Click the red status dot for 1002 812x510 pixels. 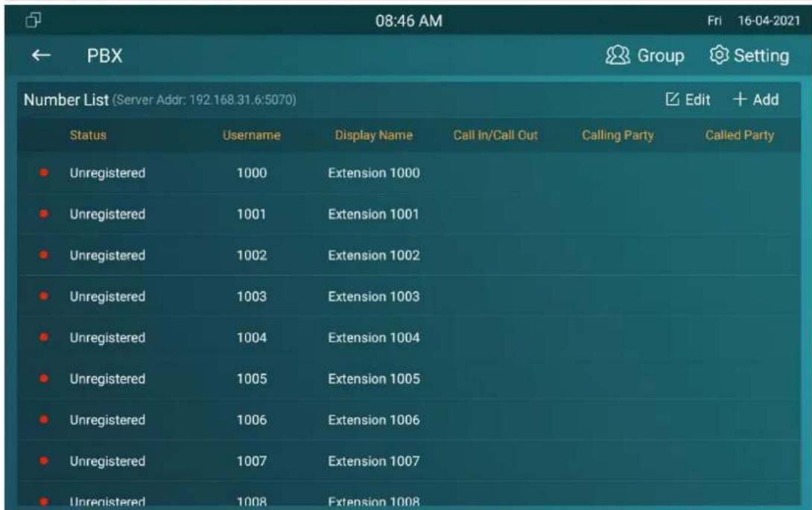(44, 255)
